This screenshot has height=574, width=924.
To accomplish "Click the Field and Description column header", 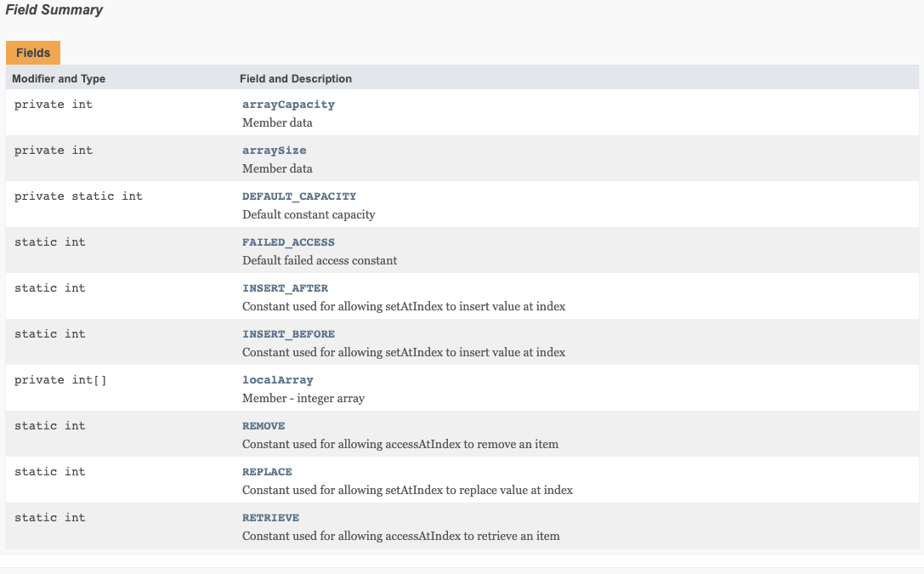I will [x=296, y=78].
